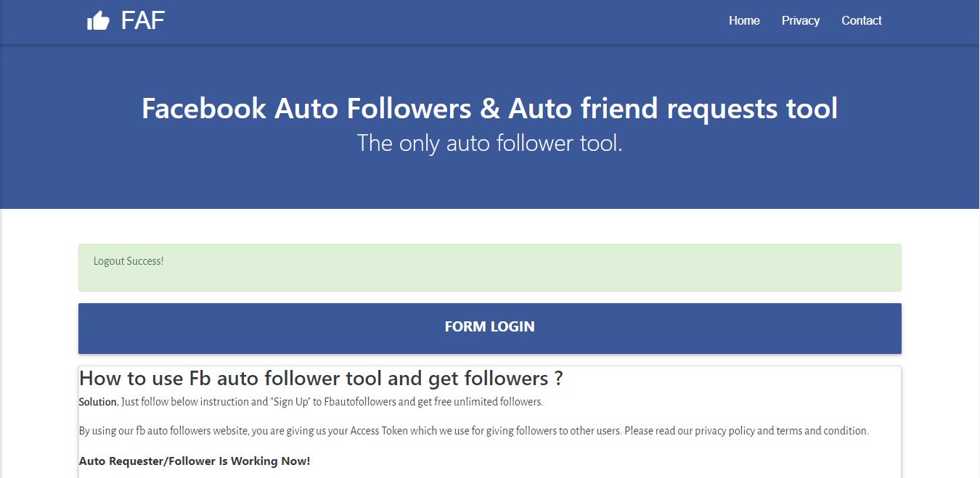Click the 'Sign Up' instruction sentence
Screen dimensions: 980x478
coord(332,402)
